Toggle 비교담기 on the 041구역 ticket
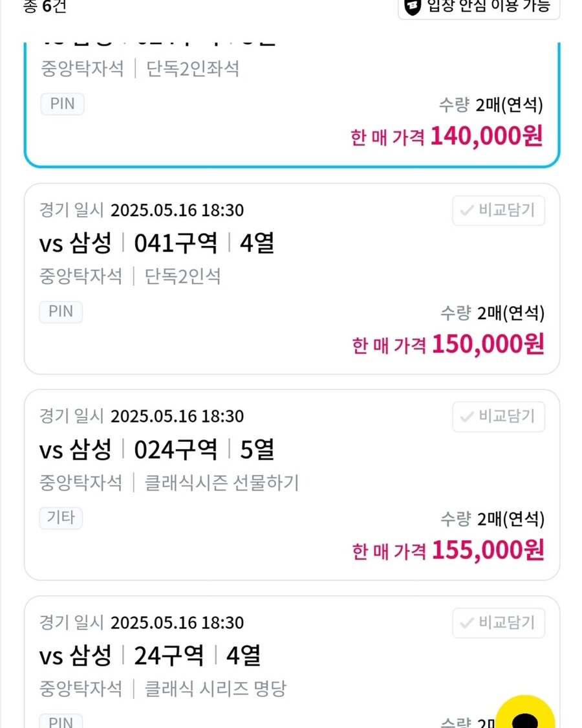 [499, 210]
